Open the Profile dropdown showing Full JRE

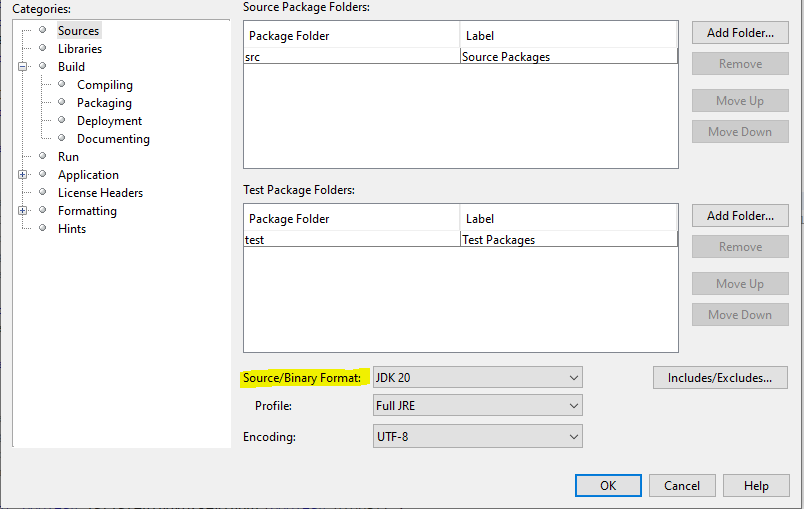click(477, 406)
